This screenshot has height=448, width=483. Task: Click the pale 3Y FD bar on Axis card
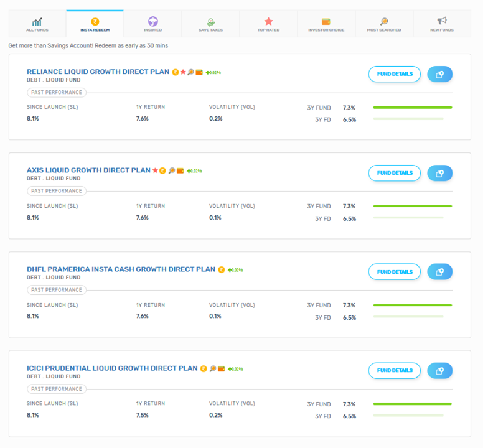point(408,218)
